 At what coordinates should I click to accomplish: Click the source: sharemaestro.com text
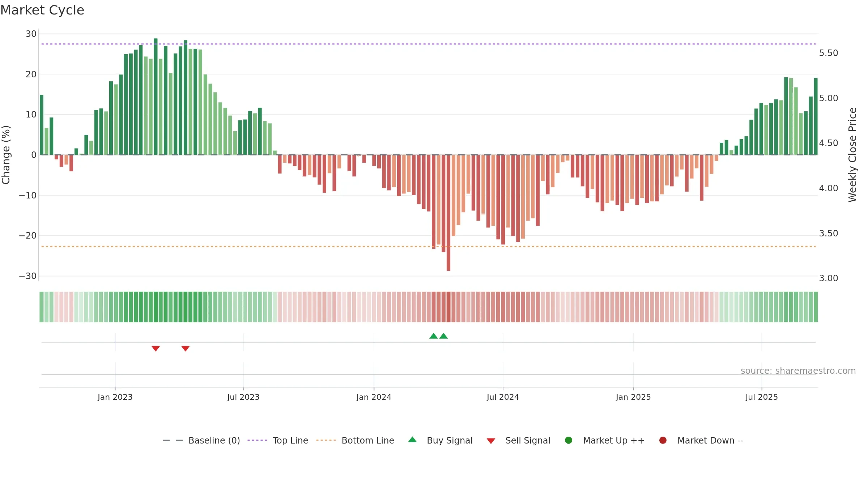click(x=798, y=371)
